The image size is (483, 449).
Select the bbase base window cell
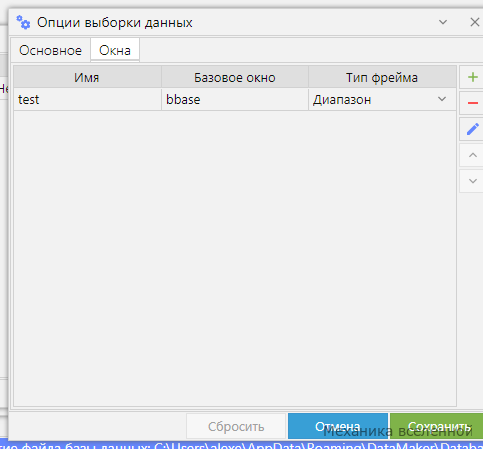pyautogui.click(x=235, y=99)
